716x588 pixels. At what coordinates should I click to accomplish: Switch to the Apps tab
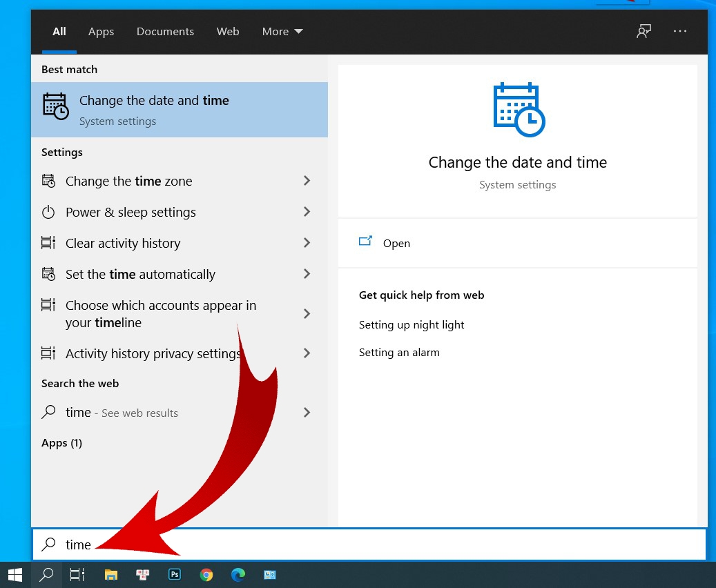[x=101, y=32]
